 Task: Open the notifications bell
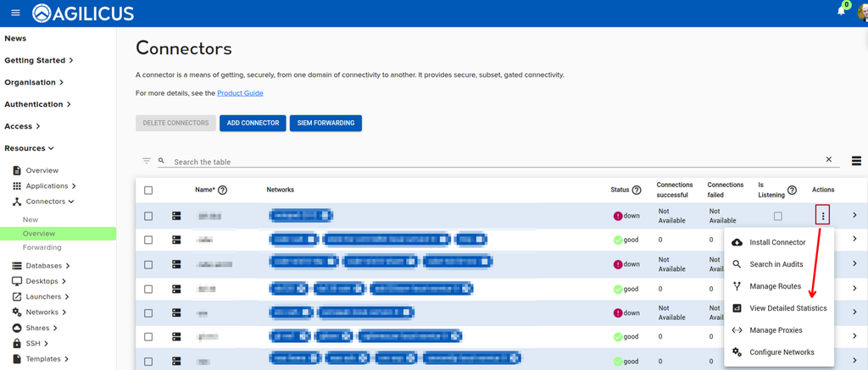[841, 11]
